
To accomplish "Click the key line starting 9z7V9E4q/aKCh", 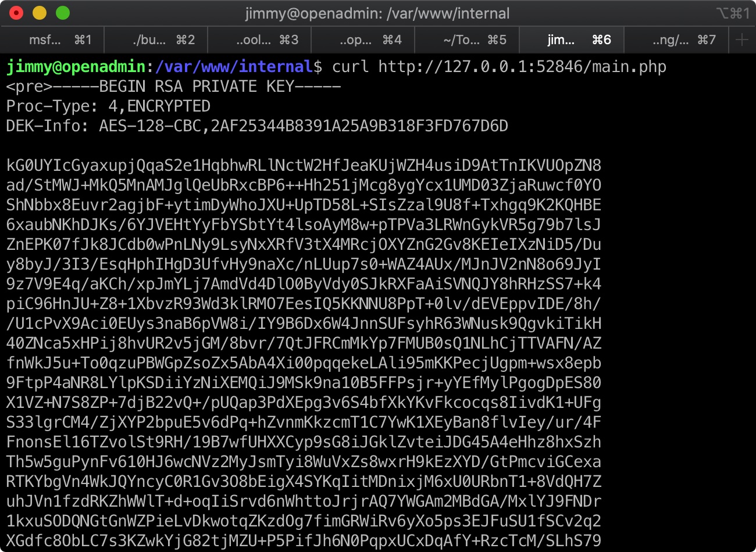I will coord(304,284).
